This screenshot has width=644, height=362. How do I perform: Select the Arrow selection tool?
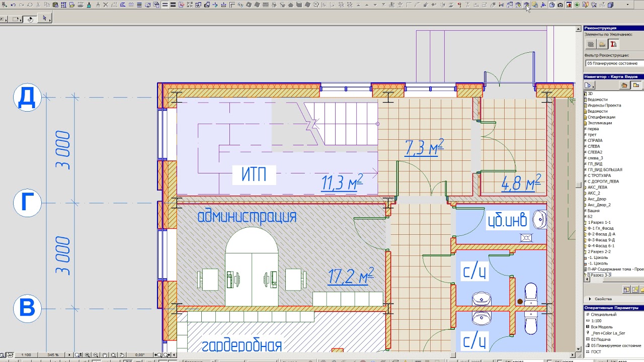coord(44,19)
